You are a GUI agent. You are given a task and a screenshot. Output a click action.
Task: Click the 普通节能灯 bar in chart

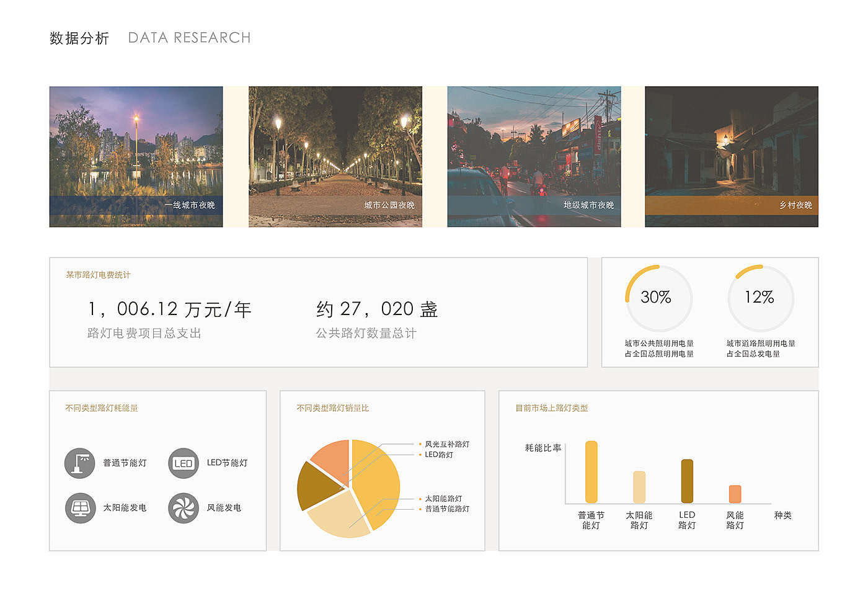click(x=591, y=472)
